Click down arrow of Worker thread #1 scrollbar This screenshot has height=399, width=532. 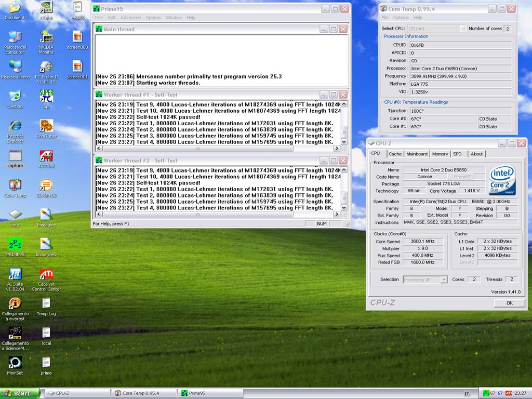[x=344, y=142]
